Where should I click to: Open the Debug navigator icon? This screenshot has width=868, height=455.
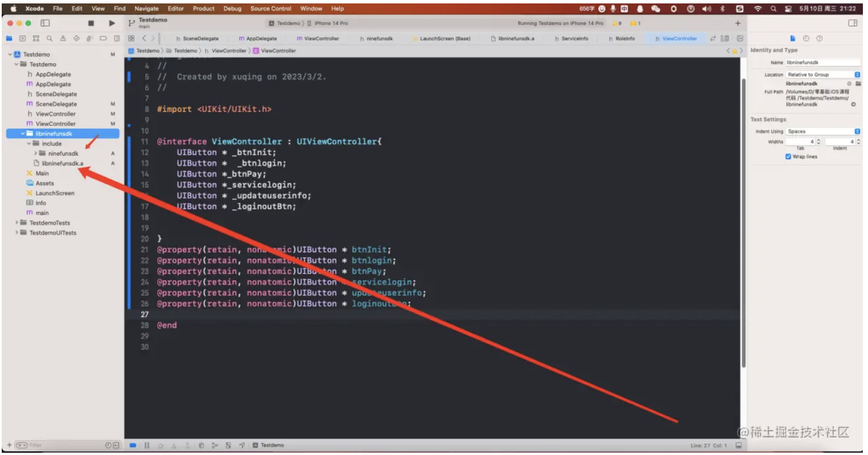tap(89, 38)
